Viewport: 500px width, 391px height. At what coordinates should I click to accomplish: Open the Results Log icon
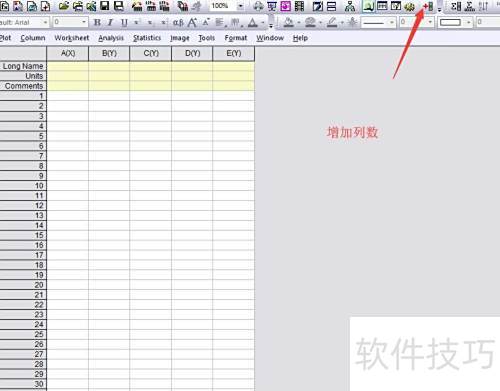[382, 6]
